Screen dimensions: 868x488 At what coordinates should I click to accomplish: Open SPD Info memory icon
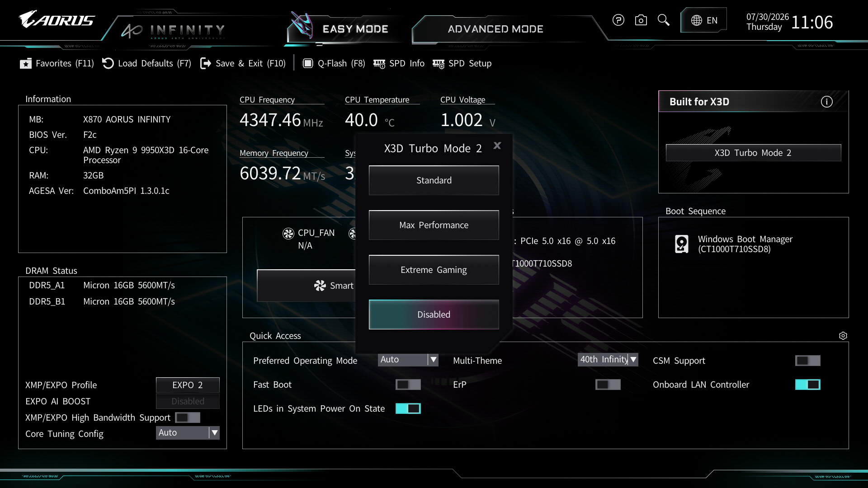379,64
